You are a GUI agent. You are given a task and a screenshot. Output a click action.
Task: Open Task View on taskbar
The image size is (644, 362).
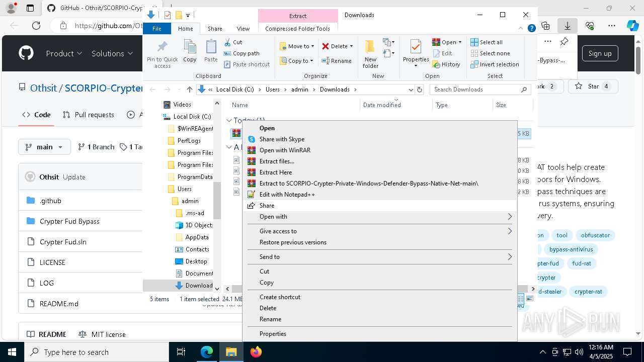(181, 352)
